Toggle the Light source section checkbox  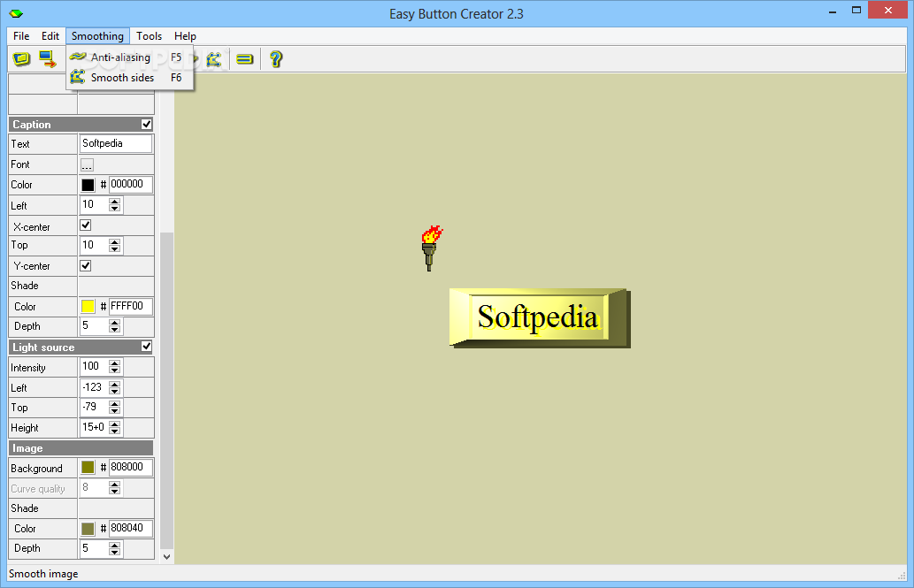[x=146, y=347]
